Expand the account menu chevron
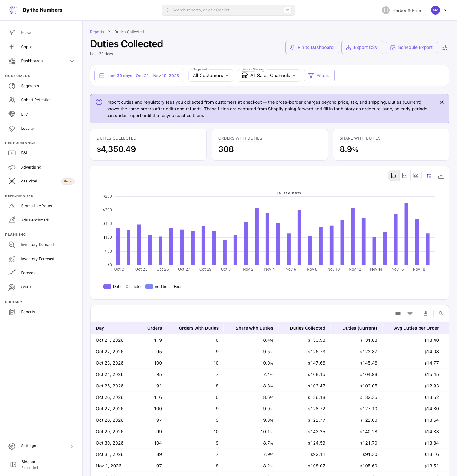The width and height of the screenshot is (457, 476). [x=446, y=10]
